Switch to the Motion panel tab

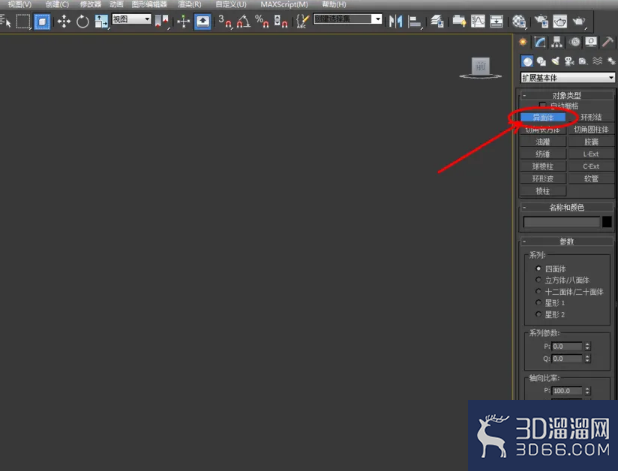574,42
